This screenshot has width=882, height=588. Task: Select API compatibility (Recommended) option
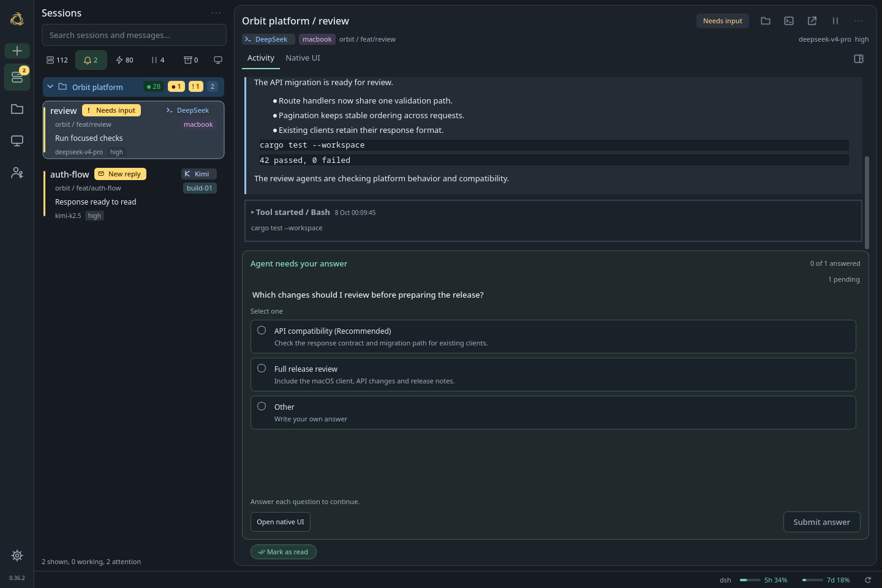pyautogui.click(x=553, y=336)
